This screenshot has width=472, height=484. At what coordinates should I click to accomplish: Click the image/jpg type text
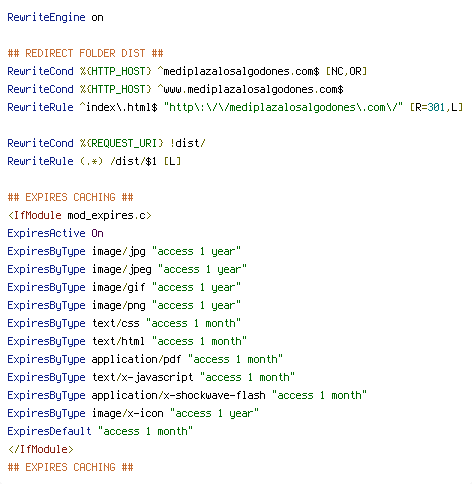[x=119, y=251]
